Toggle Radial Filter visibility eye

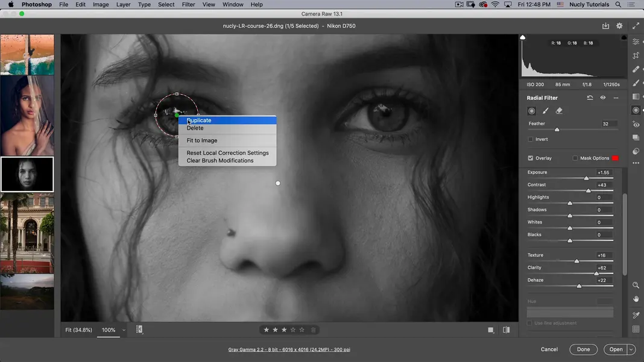click(x=603, y=98)
